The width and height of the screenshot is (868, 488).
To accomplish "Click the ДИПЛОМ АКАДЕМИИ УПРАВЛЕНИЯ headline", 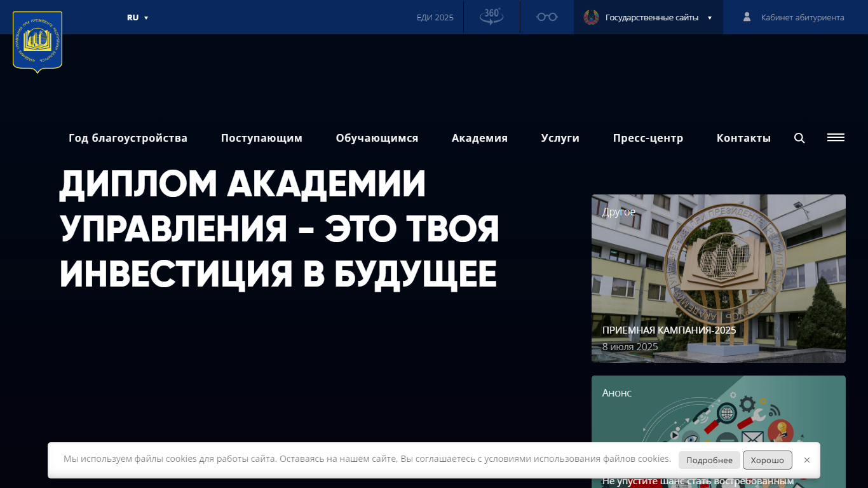I will pyautogui.click(x=280, y=229).
